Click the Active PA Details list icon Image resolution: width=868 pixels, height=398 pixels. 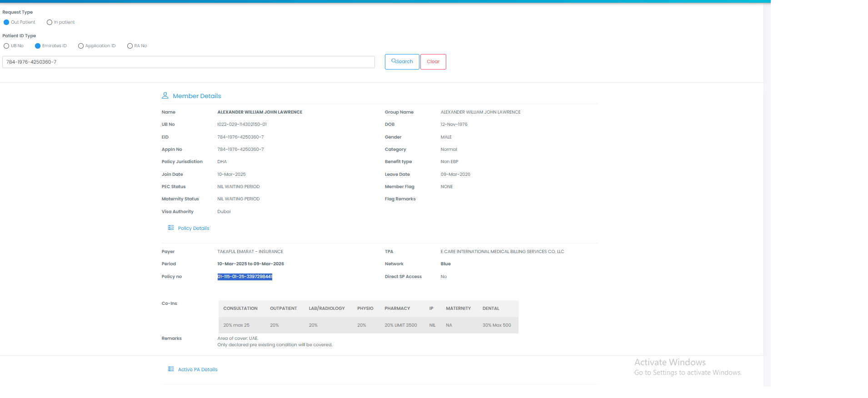click(171, 369)
